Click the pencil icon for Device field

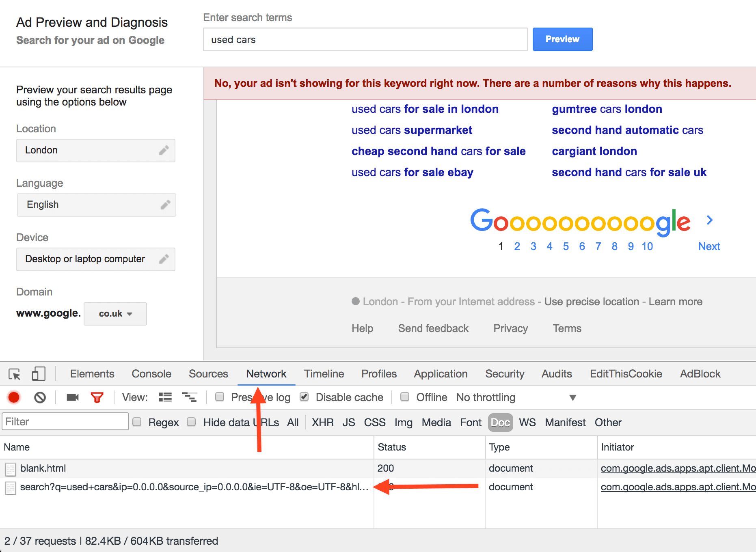point(164,259)
